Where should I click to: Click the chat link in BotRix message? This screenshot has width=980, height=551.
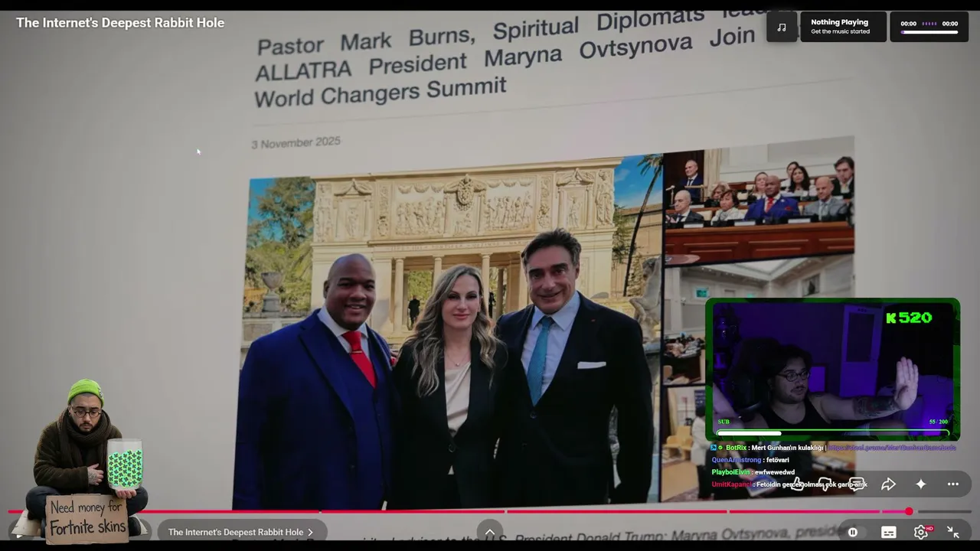tap(892, 448)
